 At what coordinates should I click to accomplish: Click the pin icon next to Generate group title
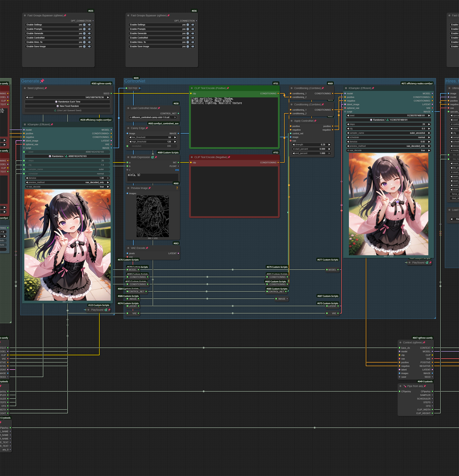(42, 81)
